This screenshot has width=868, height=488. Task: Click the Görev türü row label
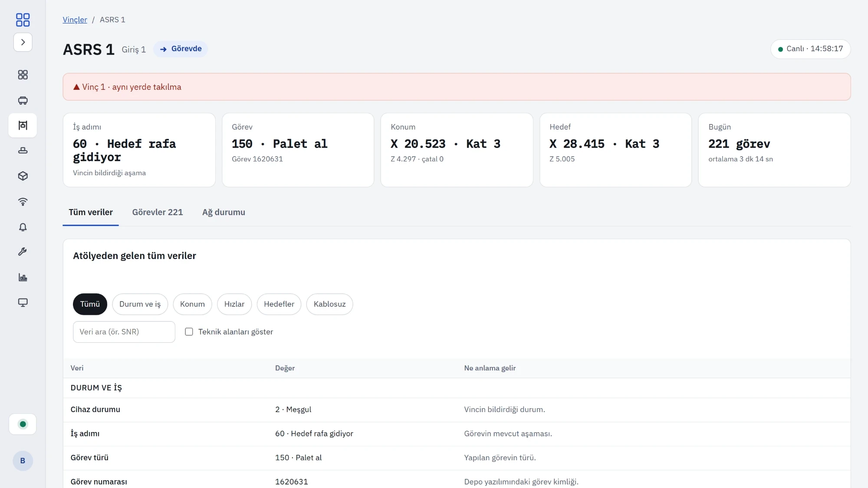click(89, 458)
